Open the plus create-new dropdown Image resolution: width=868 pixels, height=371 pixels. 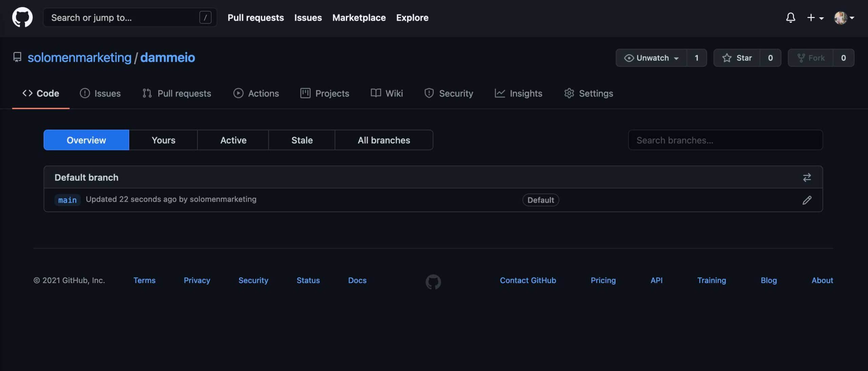(815, 17)
